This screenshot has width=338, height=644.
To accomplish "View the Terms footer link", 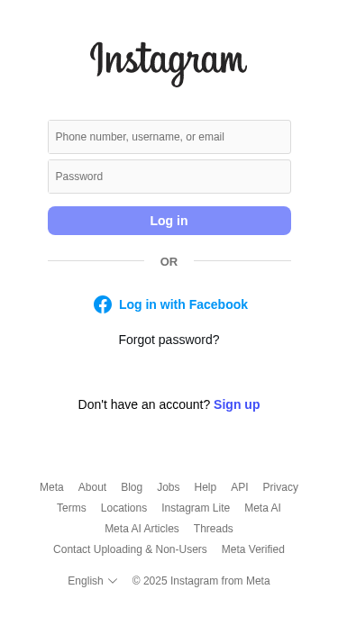I will [x=71, y=508].
